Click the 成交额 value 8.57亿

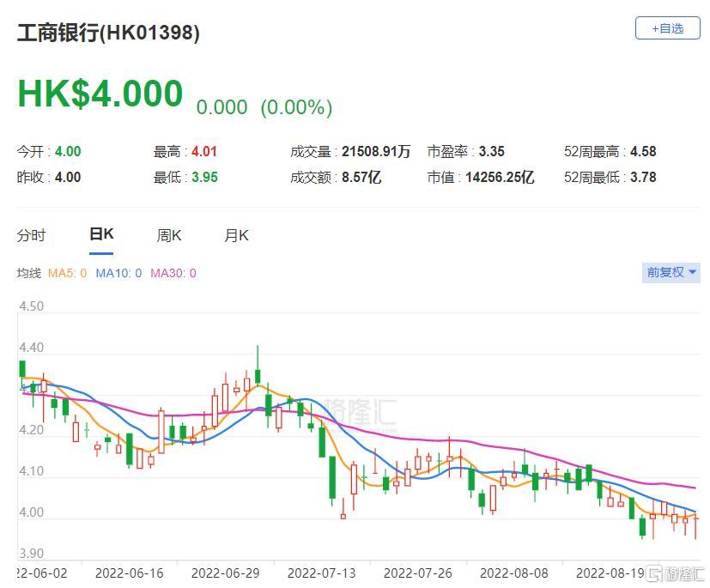361,177
